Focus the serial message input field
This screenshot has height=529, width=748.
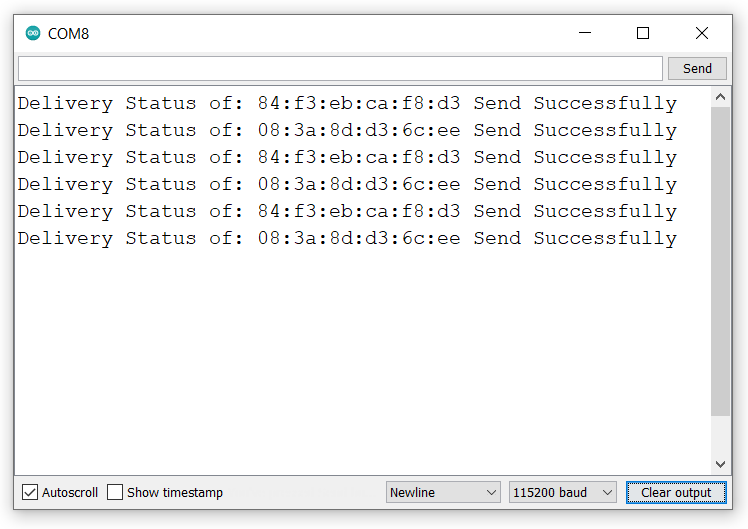pyautogui.click(x=340, y=68)
